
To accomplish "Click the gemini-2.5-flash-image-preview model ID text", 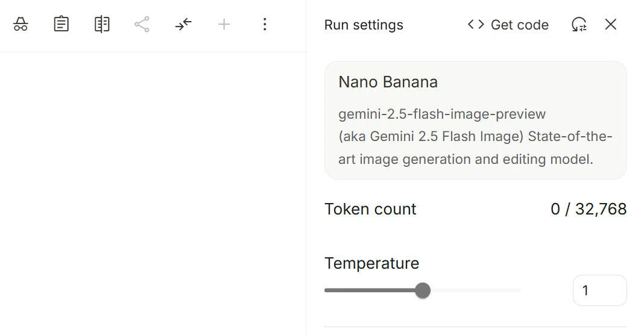I will [x=442, y=114].
